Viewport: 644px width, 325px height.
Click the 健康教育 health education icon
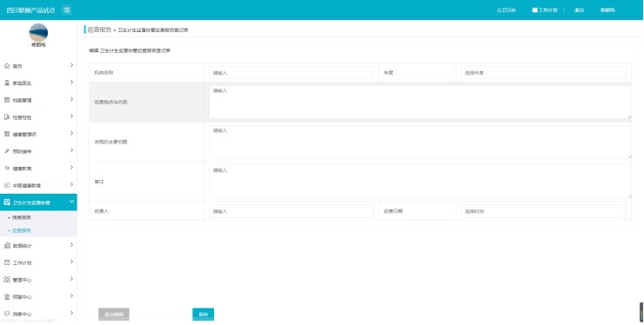tap(7, 169)
